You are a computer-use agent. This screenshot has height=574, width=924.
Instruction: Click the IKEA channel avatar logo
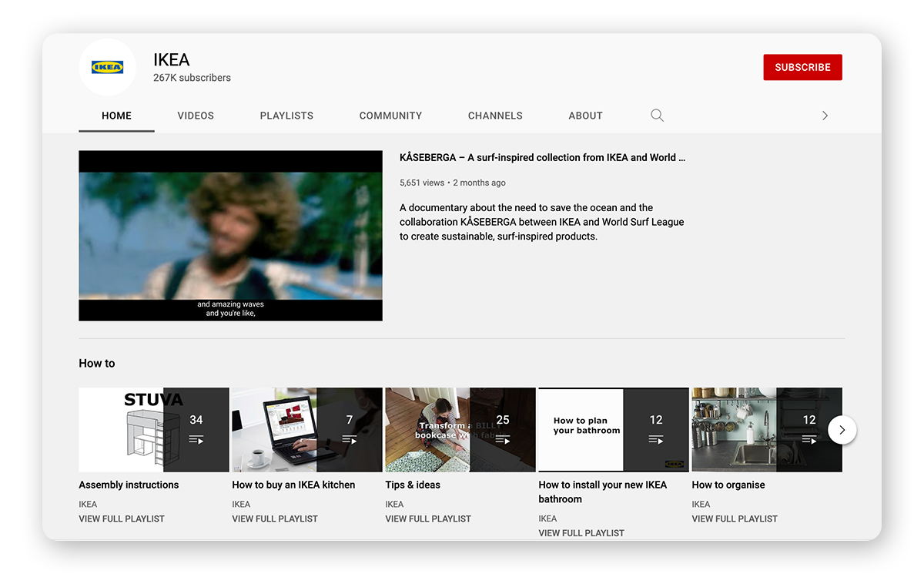[107, 67]
